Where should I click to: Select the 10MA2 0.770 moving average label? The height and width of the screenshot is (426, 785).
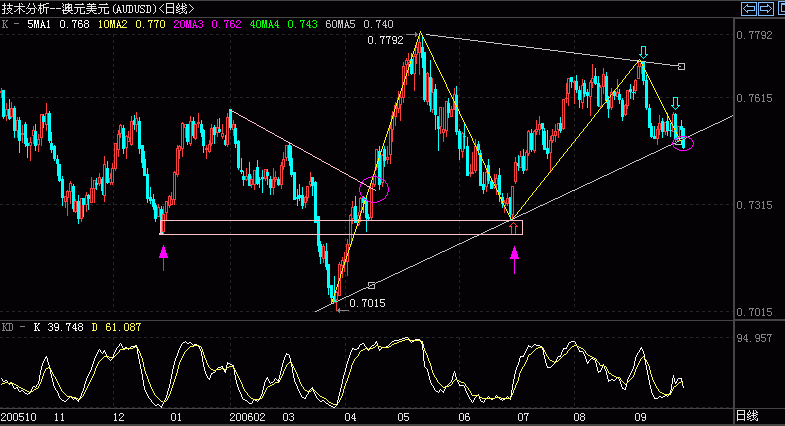pos(132,24)
